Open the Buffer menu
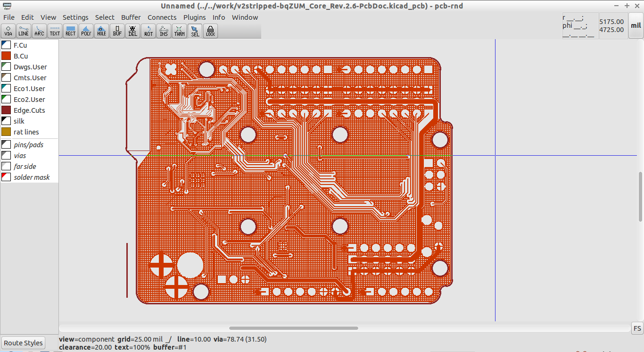 pyautogui.click(x=131, y=17)
